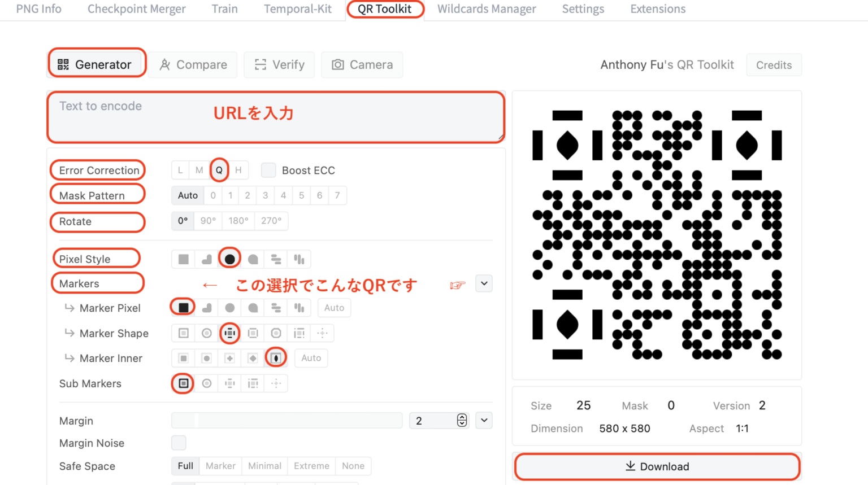Image resolution: width=868 pixels, height=485 pixels.
Task: Select the horizontal rows Pixel Style icon
Action: [276, 258]
